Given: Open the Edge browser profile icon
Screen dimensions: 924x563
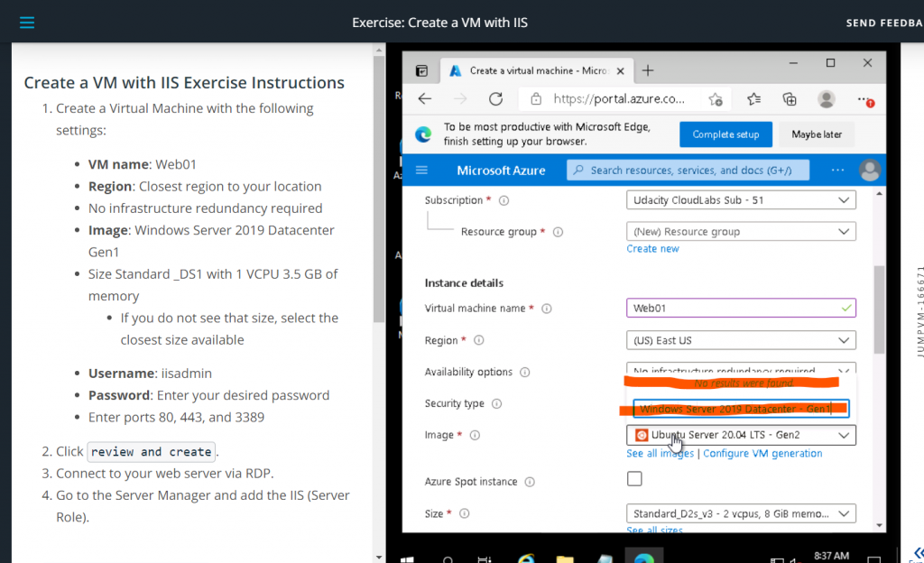Looking at the screenshot, I should [x=827, y=99].
